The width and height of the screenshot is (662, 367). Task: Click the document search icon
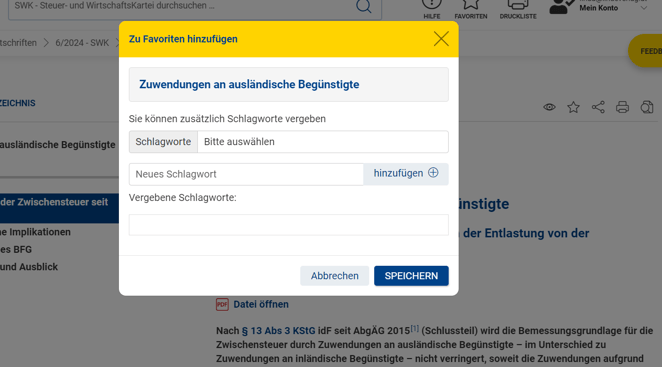pyautogui.click(x=647, y=107)
